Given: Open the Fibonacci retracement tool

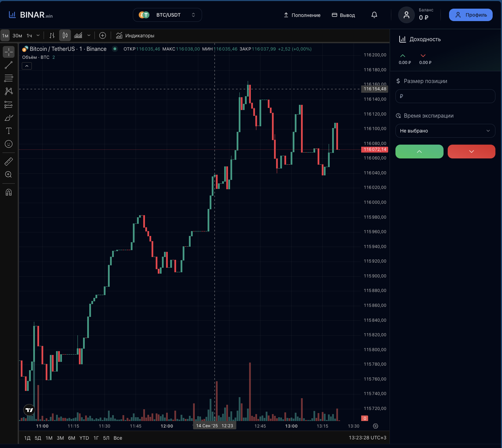Looking at the screenshot, I should click(9, 78).
